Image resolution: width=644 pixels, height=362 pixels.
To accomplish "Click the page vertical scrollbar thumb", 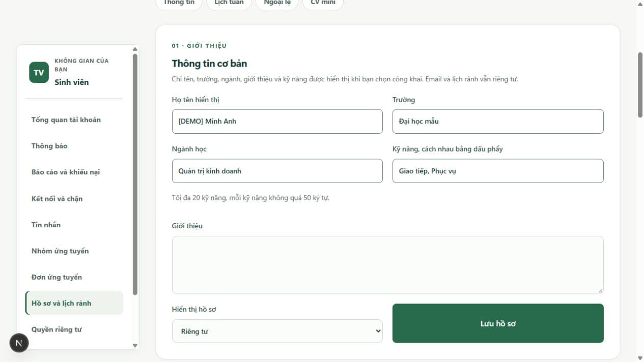I will tap(640, 85).
